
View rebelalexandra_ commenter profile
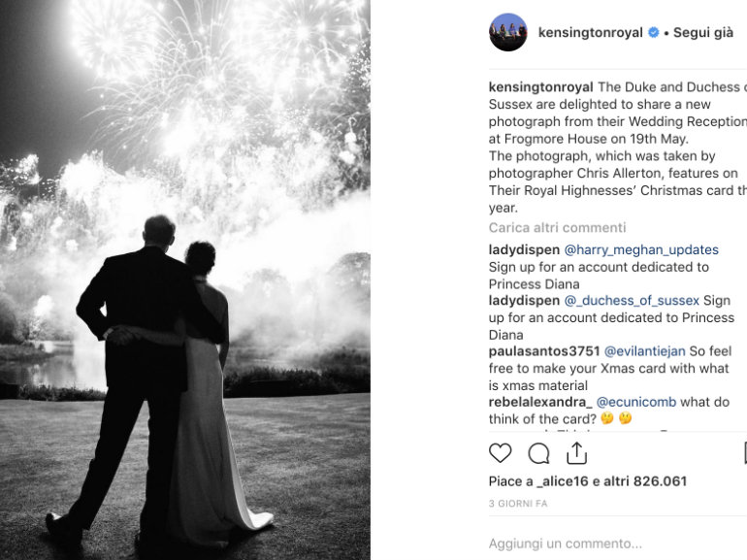pos(540,402)
